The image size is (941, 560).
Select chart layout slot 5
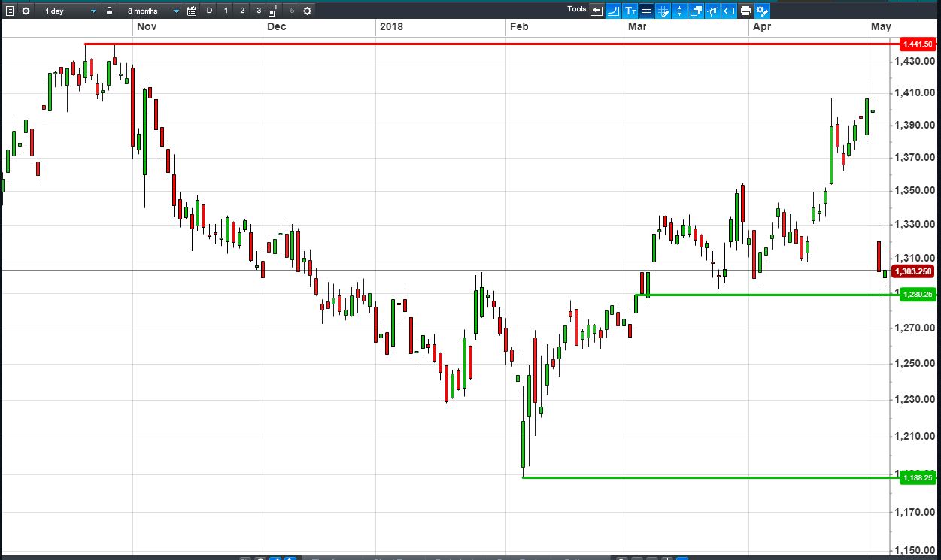[x=292, y=11]
